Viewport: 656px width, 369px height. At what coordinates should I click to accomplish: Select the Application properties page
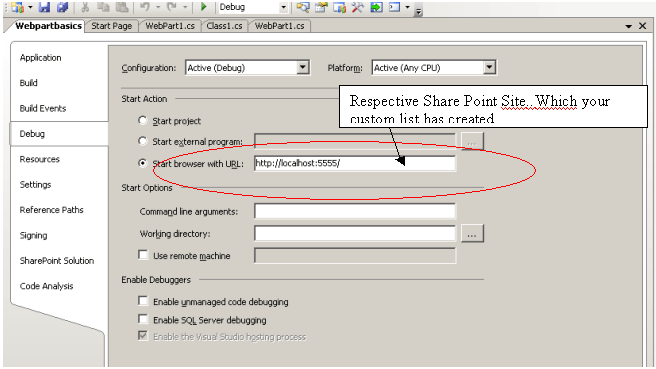[x=41, y=58]
